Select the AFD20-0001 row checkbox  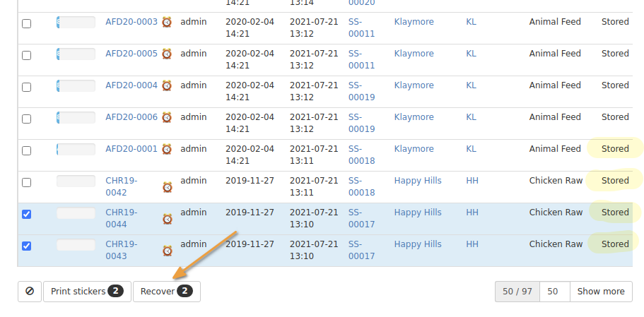(27, 150)
